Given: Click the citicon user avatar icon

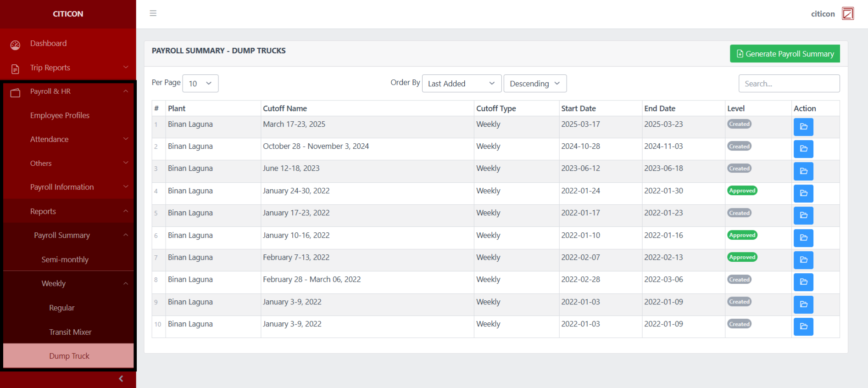Looking at the screenshot, I should 847,14.
